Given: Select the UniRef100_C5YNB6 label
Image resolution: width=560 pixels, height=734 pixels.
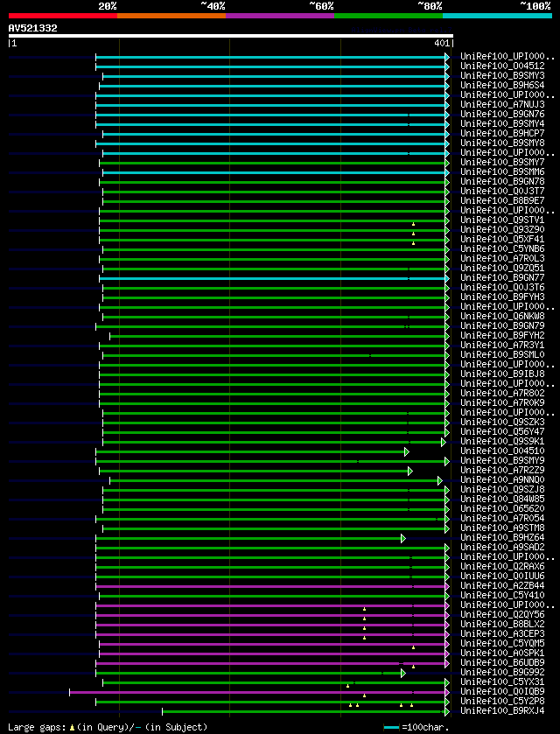Looking at the screenshot, I should tap(502, 248).
